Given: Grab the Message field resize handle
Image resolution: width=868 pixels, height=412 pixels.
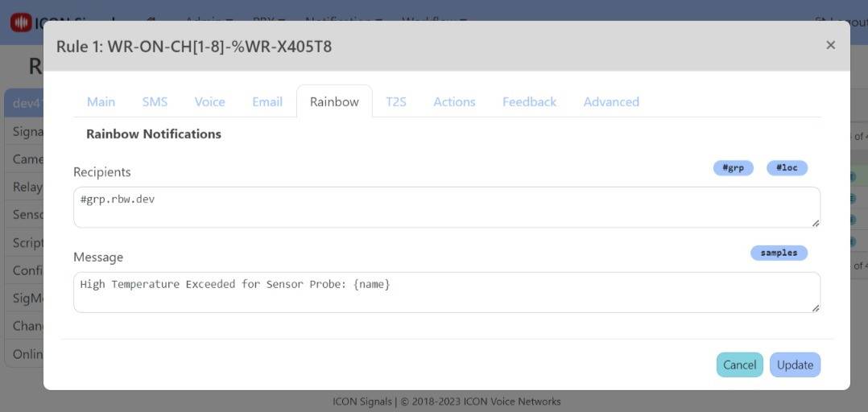Looking at the screenshot, I should (x=816, y=307).
